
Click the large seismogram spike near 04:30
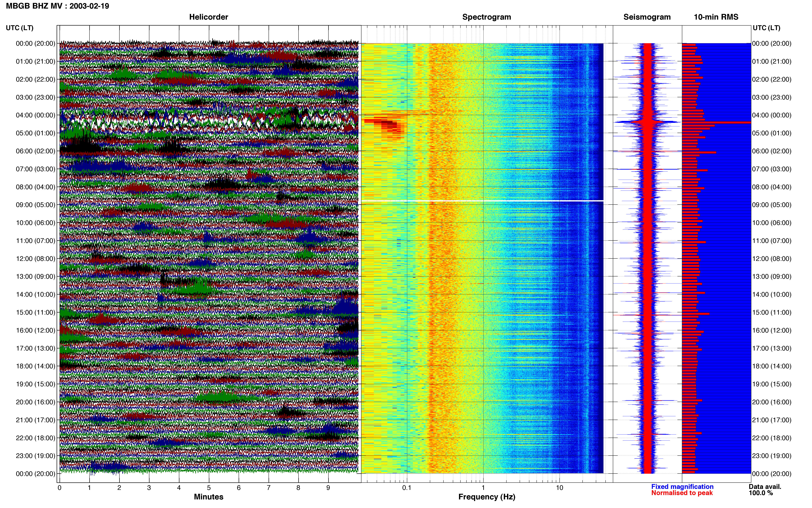tap(647, 122)
